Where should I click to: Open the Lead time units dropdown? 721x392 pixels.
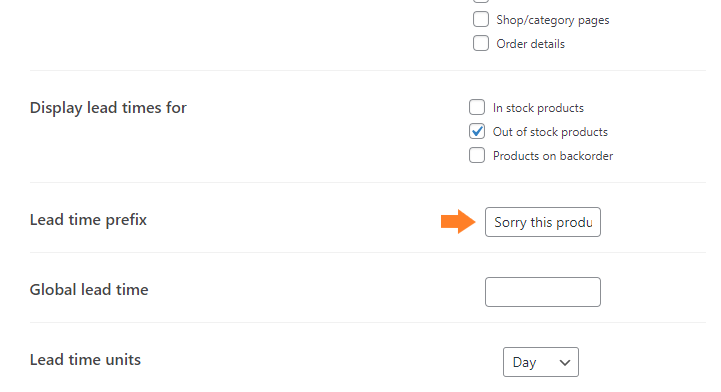(x=541, y=362)
